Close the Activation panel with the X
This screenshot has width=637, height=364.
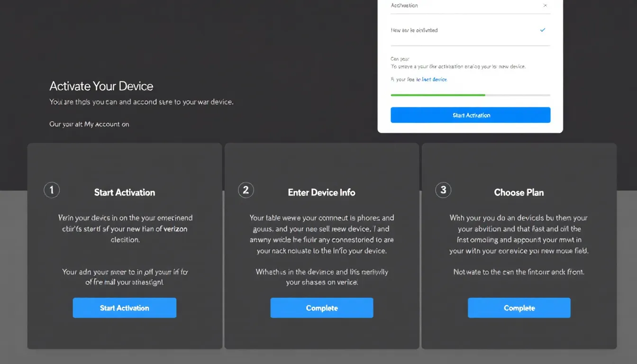[545, 6]
